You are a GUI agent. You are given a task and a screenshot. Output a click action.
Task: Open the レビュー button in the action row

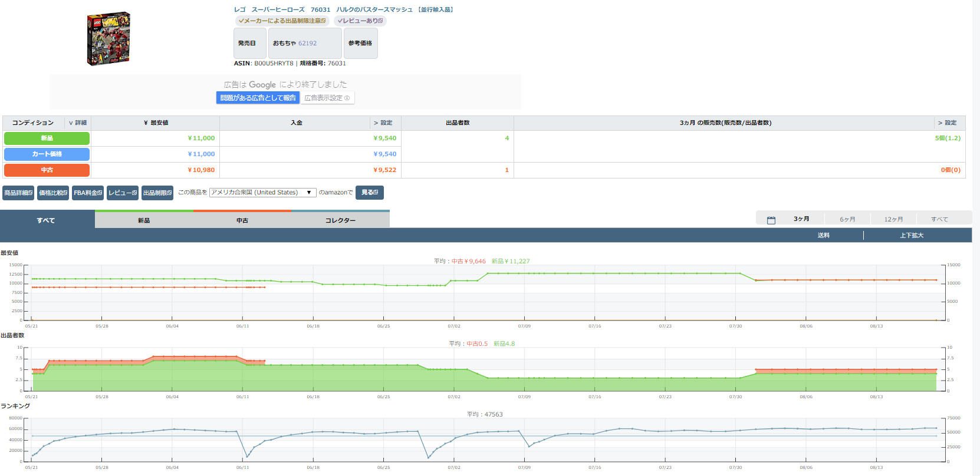pos(123,193)
